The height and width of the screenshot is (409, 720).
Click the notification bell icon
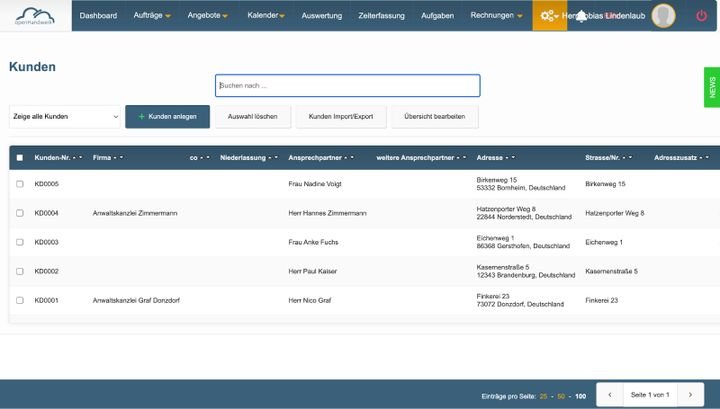[581, 16]
